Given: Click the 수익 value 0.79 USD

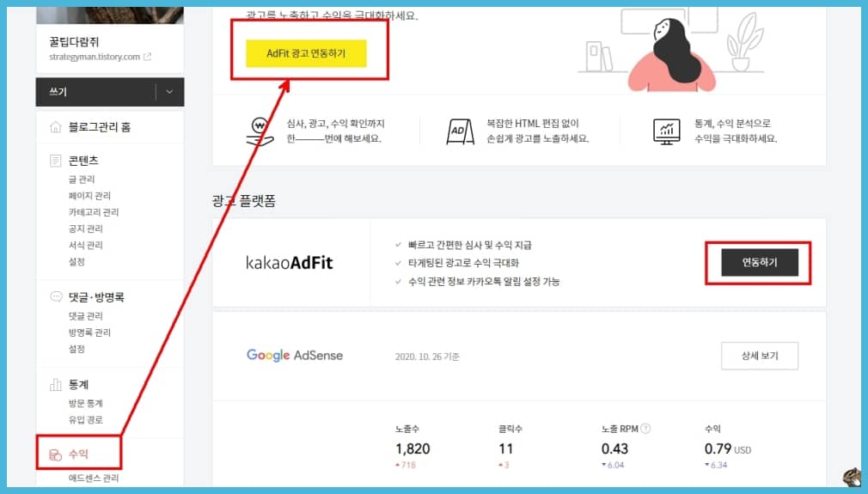Looking at the screenshot, I should [728, 448].
